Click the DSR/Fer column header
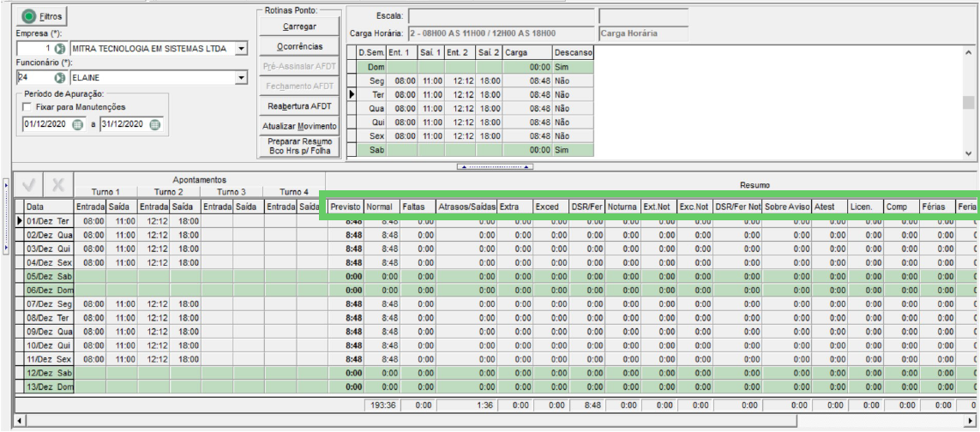 click(x=587, y=207)
